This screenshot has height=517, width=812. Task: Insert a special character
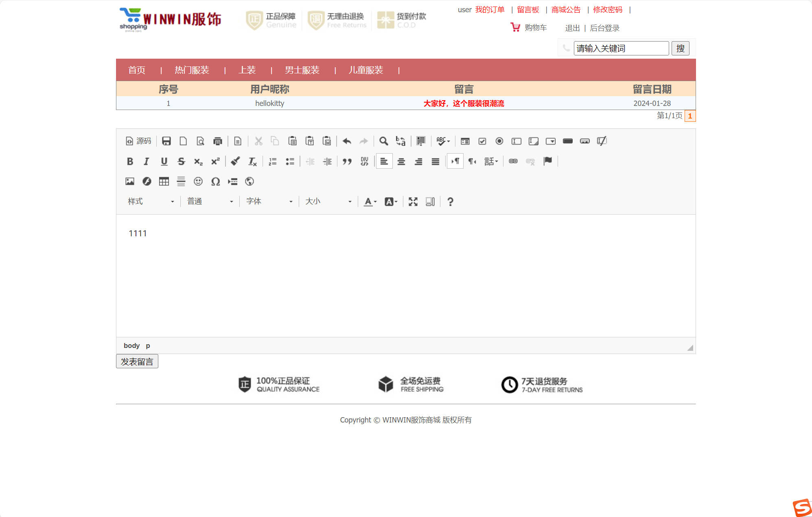(x=216, y=182)
